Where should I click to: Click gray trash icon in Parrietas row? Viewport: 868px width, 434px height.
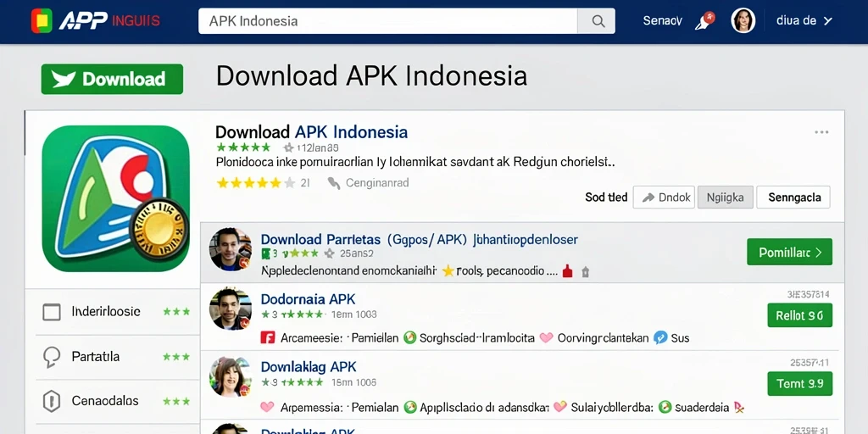585,272
